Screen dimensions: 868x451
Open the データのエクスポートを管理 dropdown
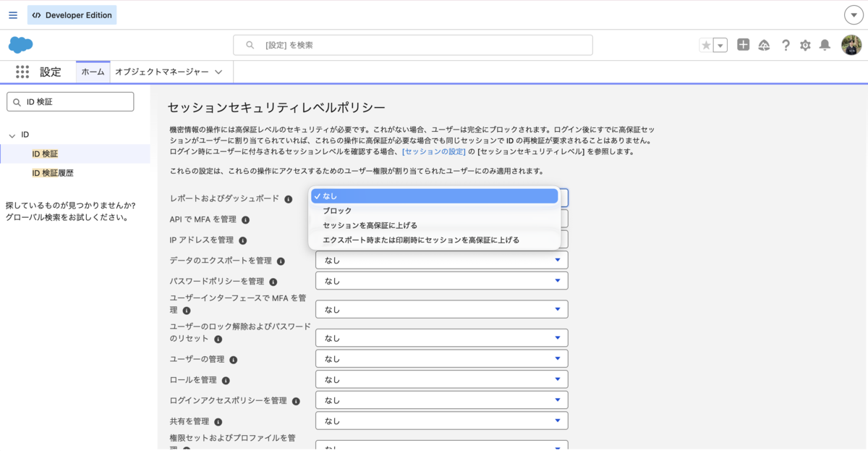point(442,260)
